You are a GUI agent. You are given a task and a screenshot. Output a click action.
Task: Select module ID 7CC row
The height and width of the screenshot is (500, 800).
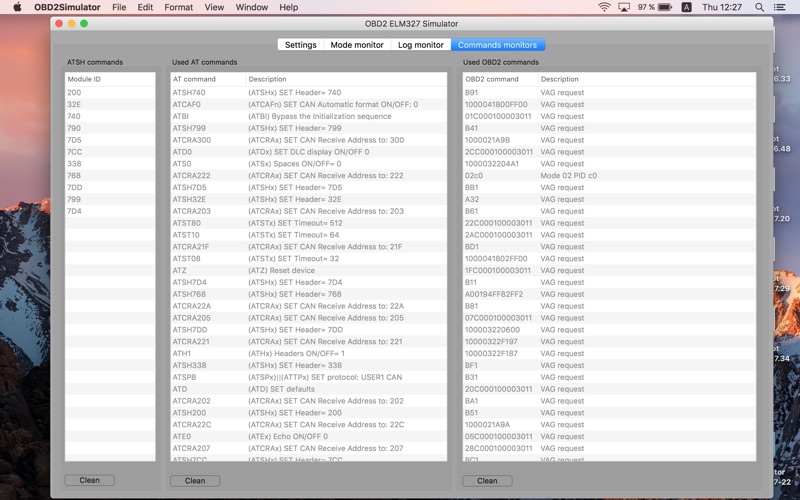(110, 152)
